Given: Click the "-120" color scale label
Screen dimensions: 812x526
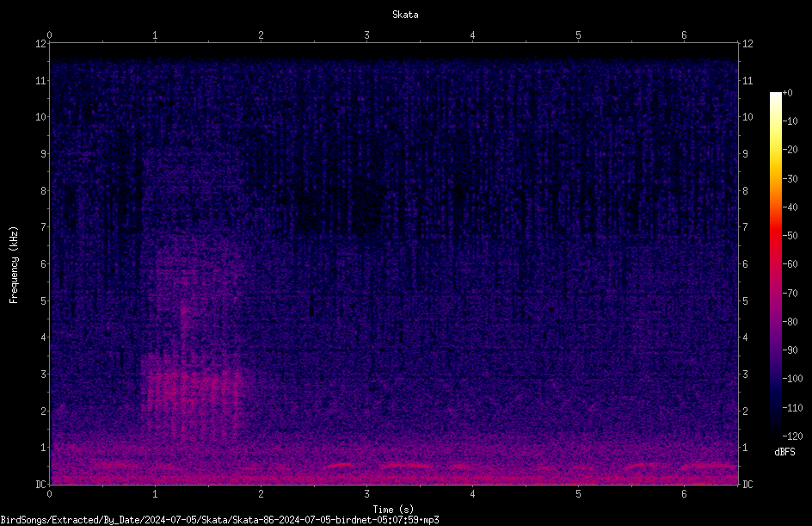Looking at the screenshot, I should pos(792,436).
